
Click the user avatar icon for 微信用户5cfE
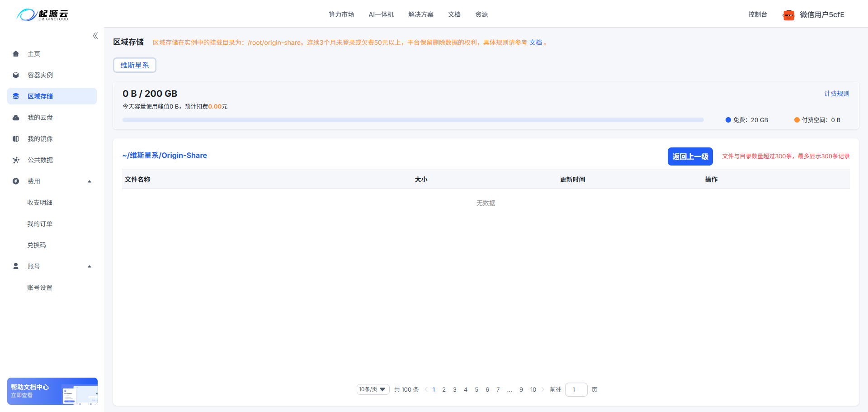[788, 14]
